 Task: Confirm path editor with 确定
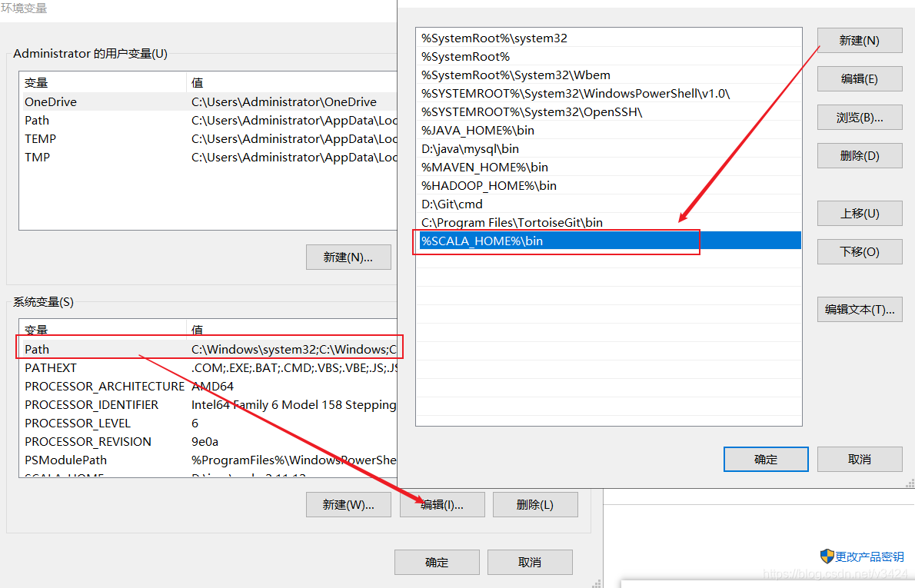[766, 459]
